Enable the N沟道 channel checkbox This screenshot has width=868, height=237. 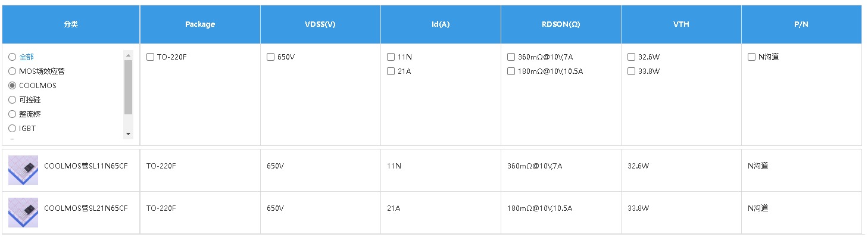click(x=751, y=57)
